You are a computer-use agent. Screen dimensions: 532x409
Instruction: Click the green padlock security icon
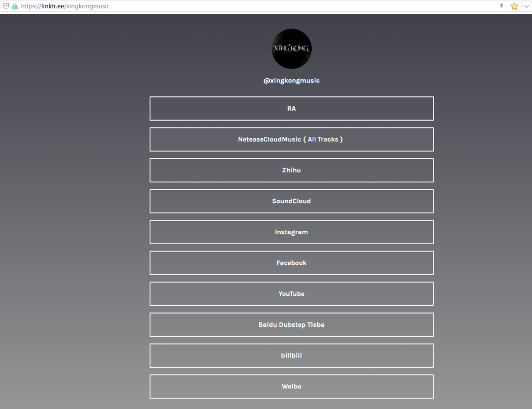click(x=15, y=6)
